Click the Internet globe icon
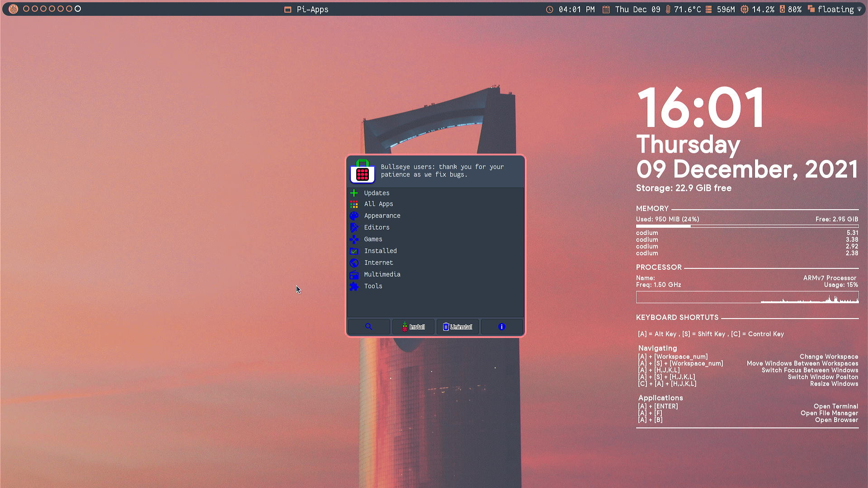 (354, 263)
